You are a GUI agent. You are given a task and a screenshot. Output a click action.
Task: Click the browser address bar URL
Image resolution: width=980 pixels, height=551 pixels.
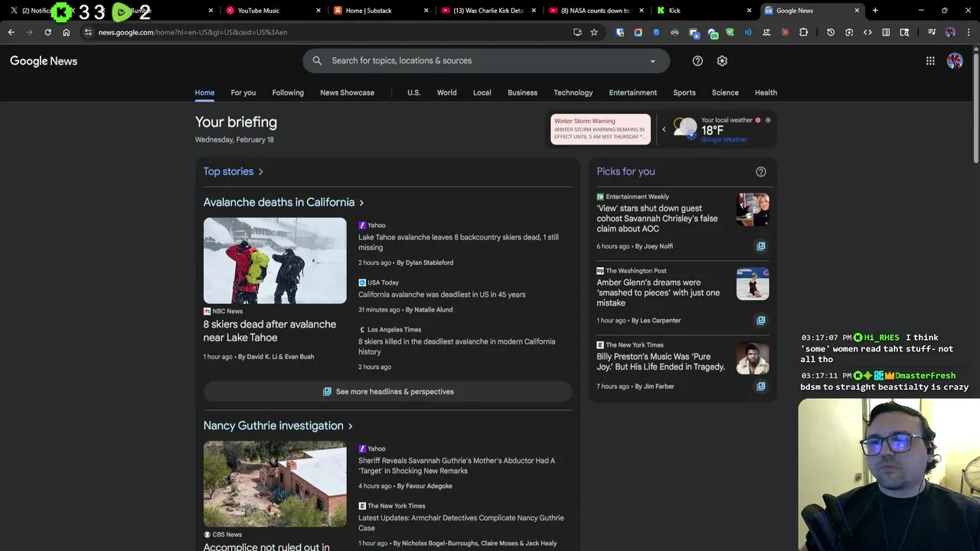(x=192, y=32)
